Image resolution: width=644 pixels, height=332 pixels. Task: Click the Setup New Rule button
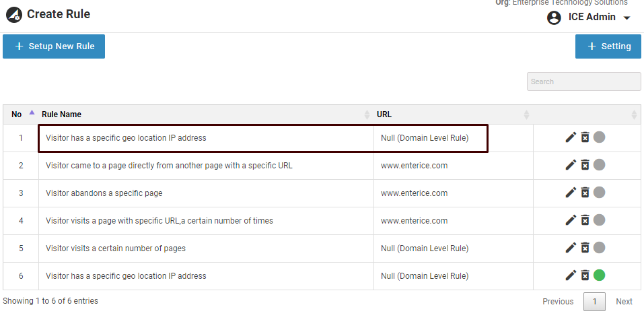click(x=54, y=46)
